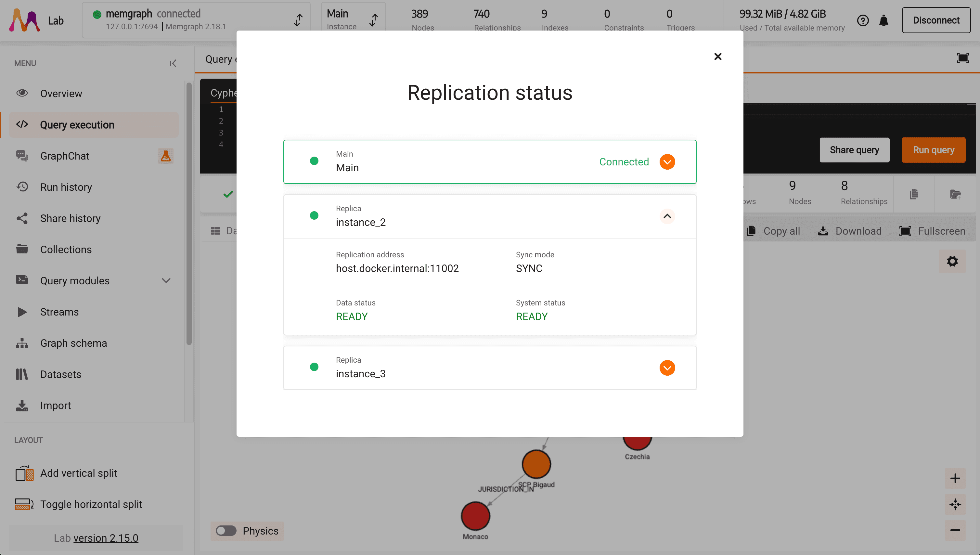The width and height of the screenshot is (980, 555).
Task: Close the Replication status dialog
Action: tap(718, 57)
